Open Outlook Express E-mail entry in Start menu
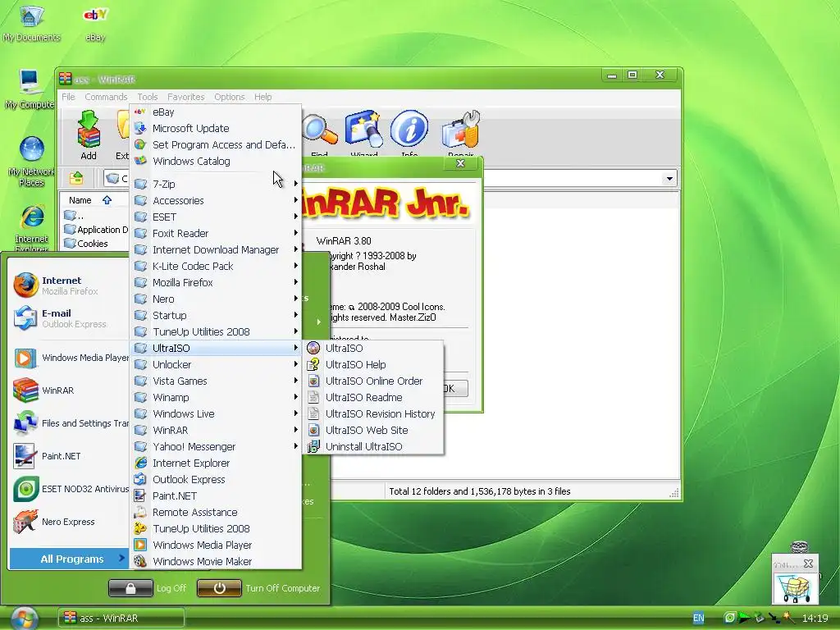The width and height of the screenshot is (840, 630). pos(69,318)
